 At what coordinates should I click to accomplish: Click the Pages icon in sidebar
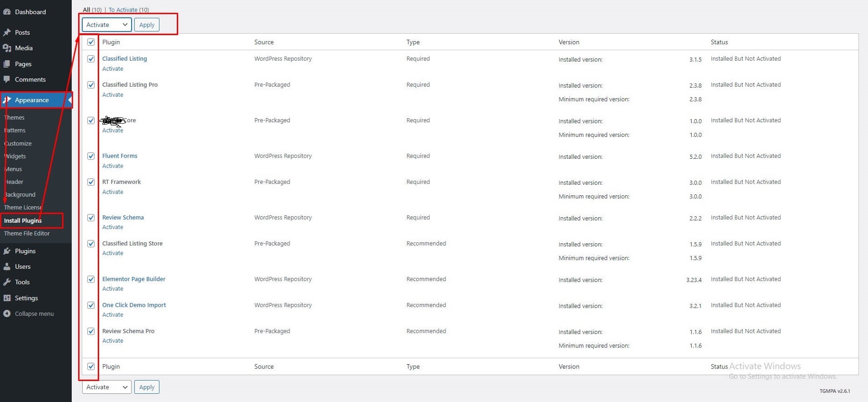[x=7, y=64]
